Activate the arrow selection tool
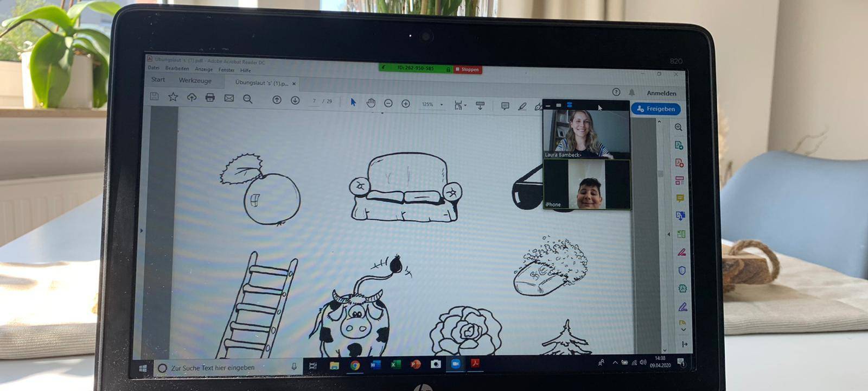Image resolution: width=868 pixels, height=391 pixels. 353,102
